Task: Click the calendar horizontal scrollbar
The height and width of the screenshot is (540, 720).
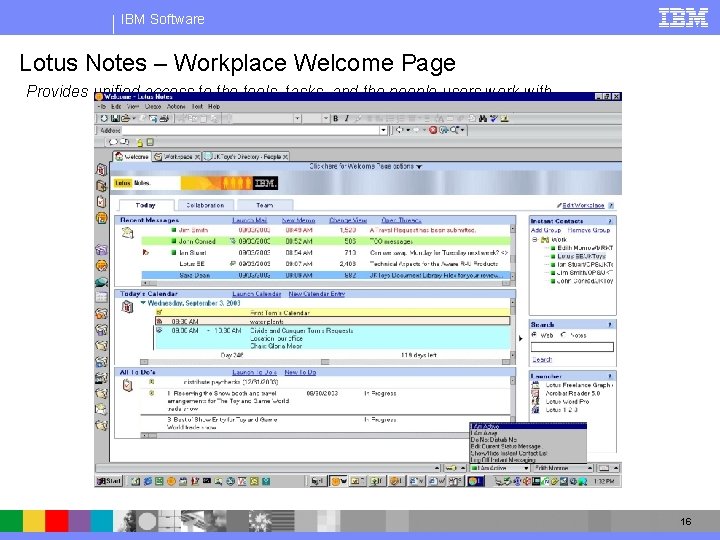Action: 325,362
